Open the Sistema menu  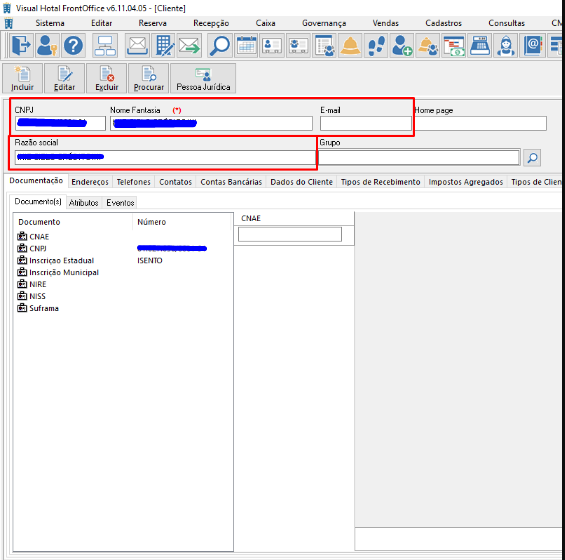click(x=50, y=23)
